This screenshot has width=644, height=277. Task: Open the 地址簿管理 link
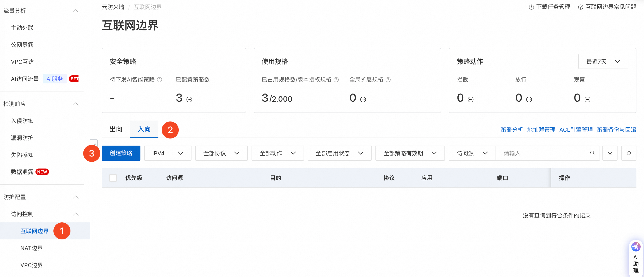541,130
